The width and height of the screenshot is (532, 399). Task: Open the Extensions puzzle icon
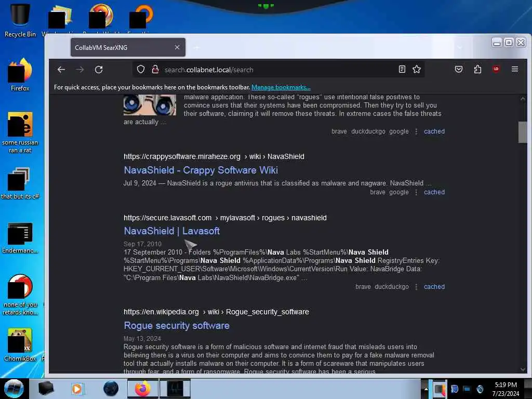(x=478, y=69)
